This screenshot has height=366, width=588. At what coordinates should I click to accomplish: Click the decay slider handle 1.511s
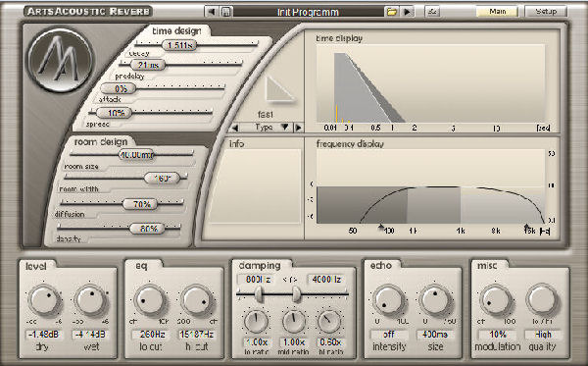(x=180, y=45)
